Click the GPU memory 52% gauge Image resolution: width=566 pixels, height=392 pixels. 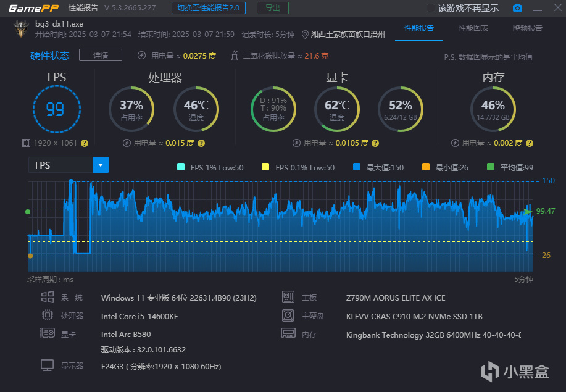[401, 109]
